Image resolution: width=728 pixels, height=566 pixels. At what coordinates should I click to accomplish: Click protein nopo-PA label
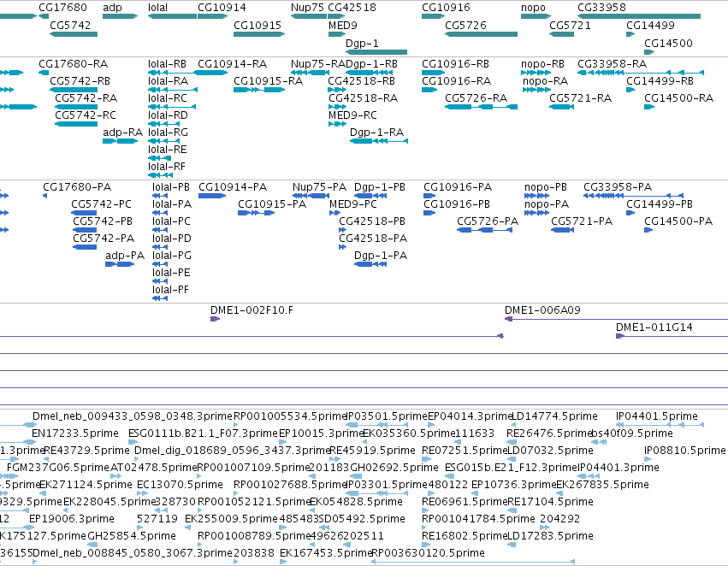pos(547,204)
